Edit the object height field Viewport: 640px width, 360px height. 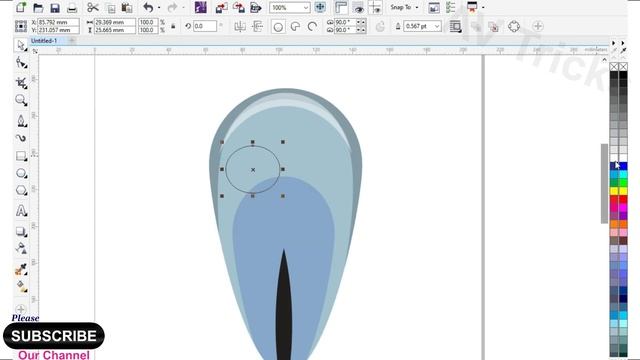click(x=115, y=30)
